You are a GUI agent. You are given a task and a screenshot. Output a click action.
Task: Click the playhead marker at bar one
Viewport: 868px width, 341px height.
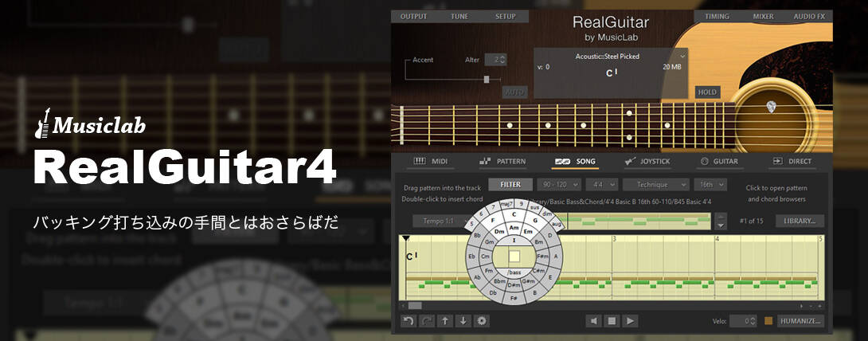click(x=406, y=238)
